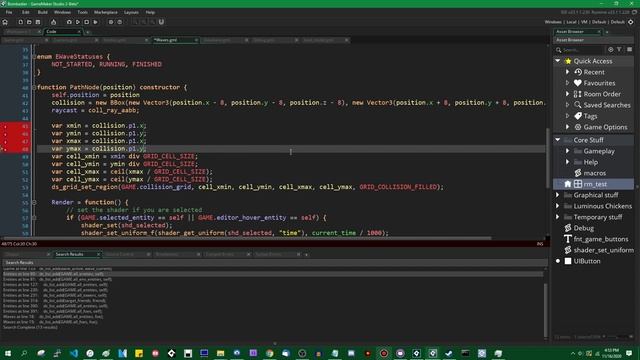
Task: Toggle breakpoint on code line 47
Action: [x=5, y=141]
